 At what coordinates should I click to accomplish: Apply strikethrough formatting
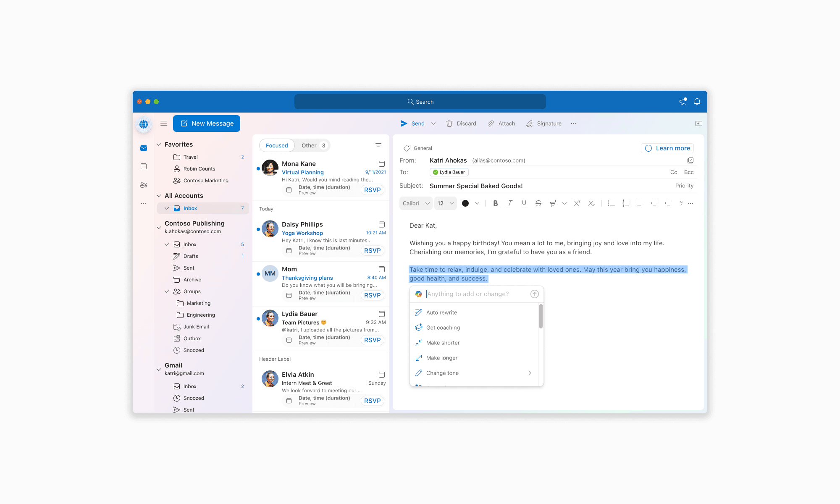(x=538, y=203)
